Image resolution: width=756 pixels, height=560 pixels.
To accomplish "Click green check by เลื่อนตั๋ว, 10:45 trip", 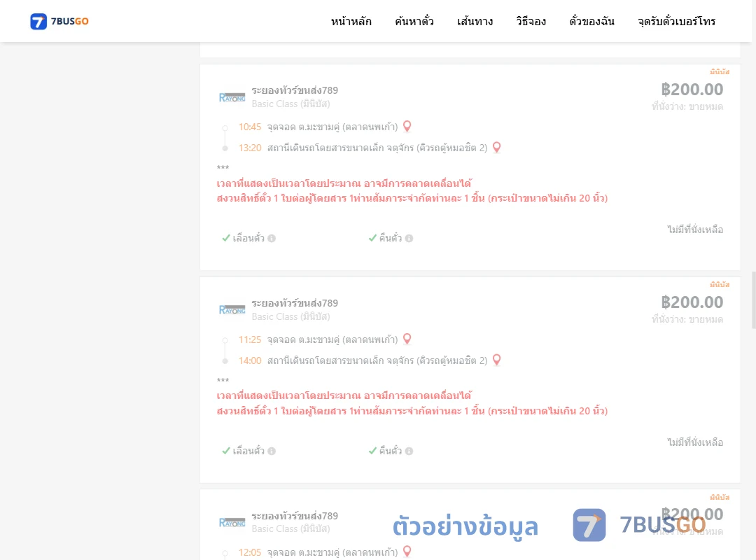I will 225,238.
